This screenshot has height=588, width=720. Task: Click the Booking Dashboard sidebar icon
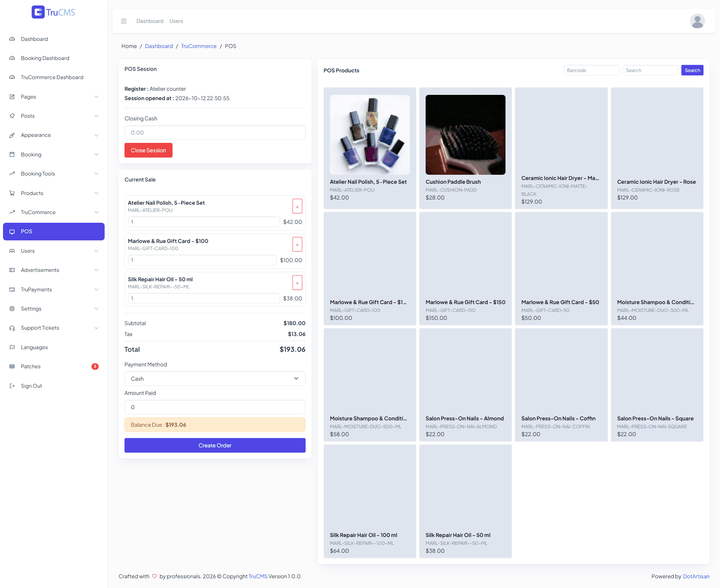click(12, 58)
